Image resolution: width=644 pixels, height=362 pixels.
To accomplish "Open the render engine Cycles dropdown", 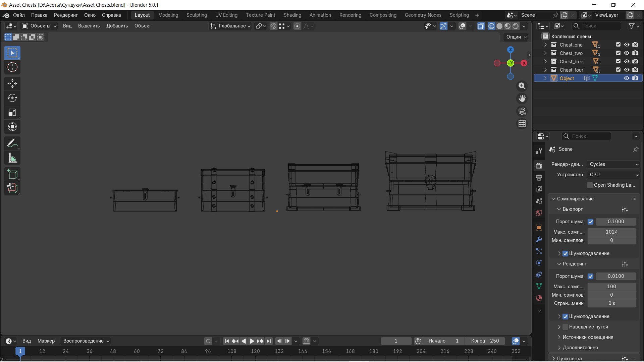I will [613, 164].
